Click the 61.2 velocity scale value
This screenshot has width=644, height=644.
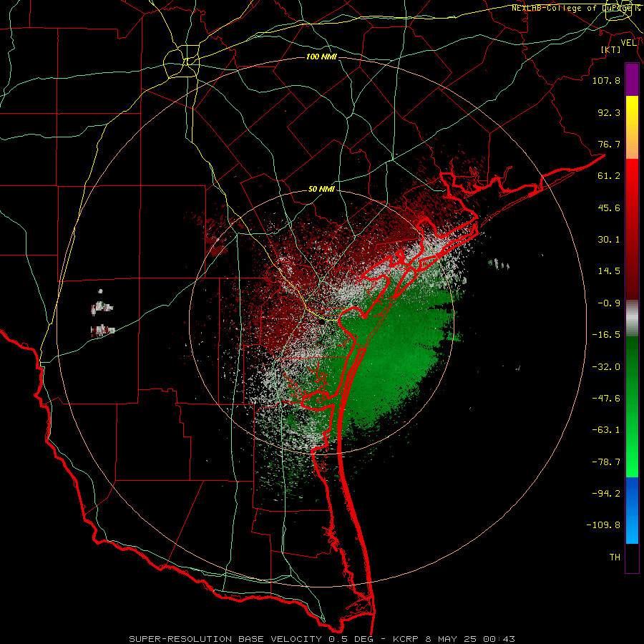coord(609,176)
